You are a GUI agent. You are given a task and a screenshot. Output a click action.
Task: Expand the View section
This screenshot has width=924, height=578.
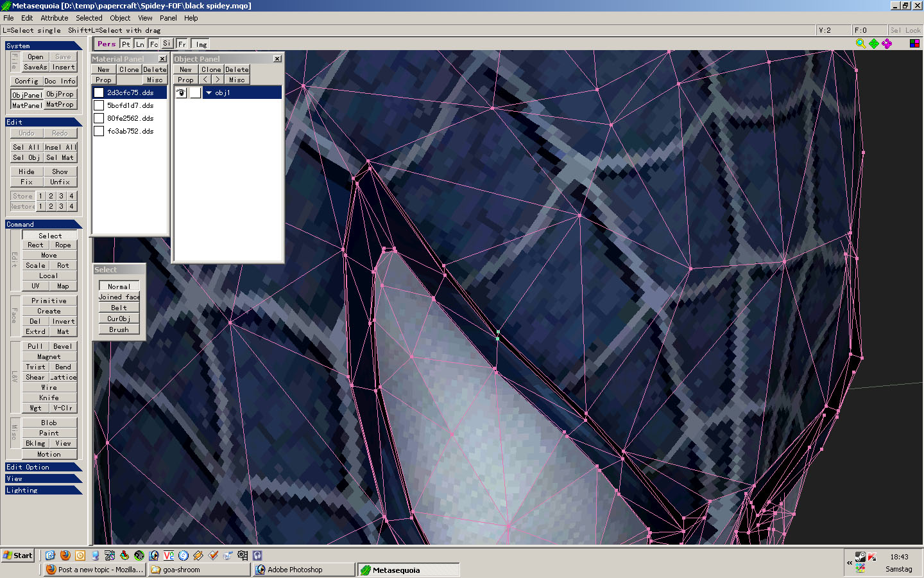pyautogui.click(x=43, y=478)
